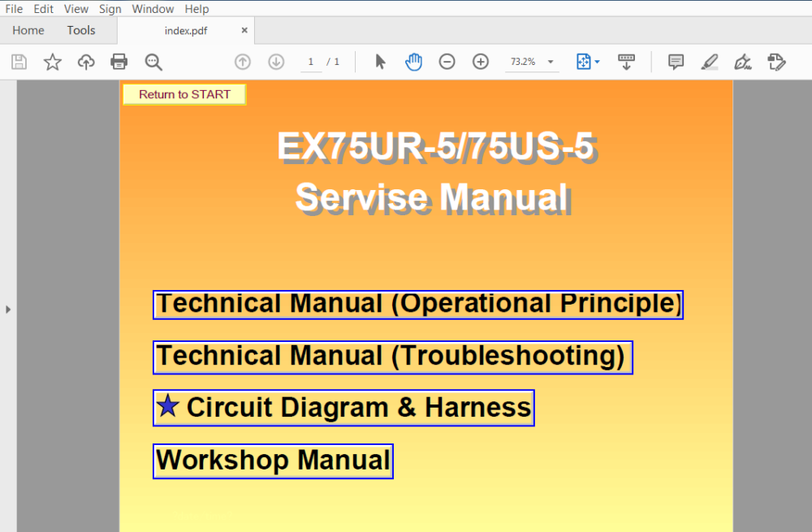
Task: Enable scrolling read mode icon
Action: coord(626,63)
